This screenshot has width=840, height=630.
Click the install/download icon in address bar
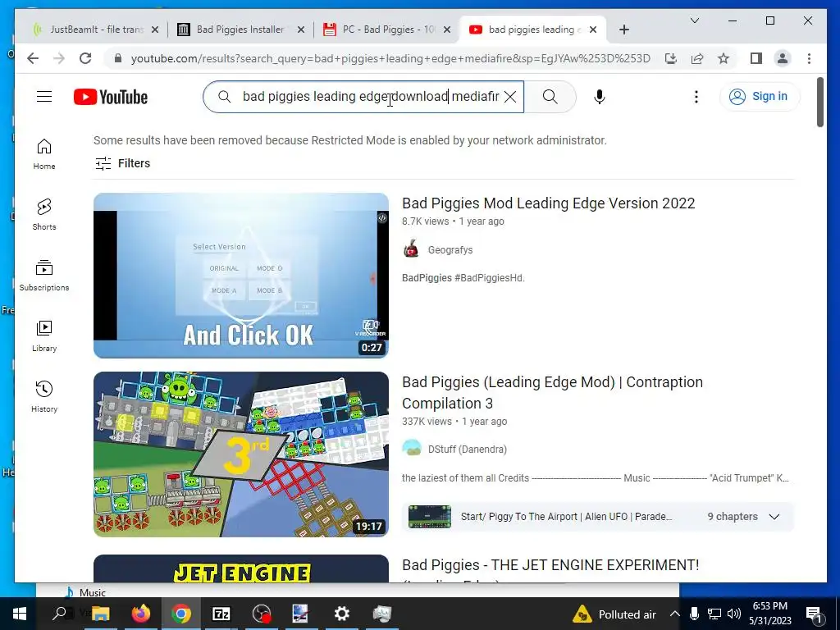[x=671, y=58]
